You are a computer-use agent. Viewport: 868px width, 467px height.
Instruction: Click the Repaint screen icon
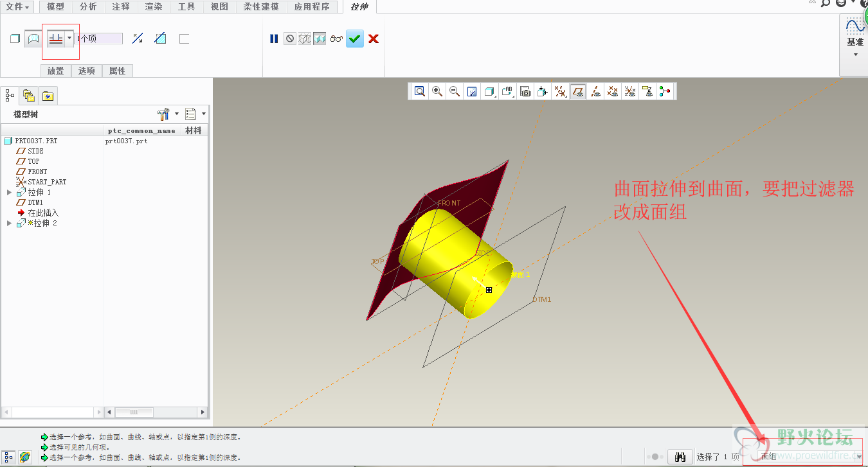tap(472, 91)
